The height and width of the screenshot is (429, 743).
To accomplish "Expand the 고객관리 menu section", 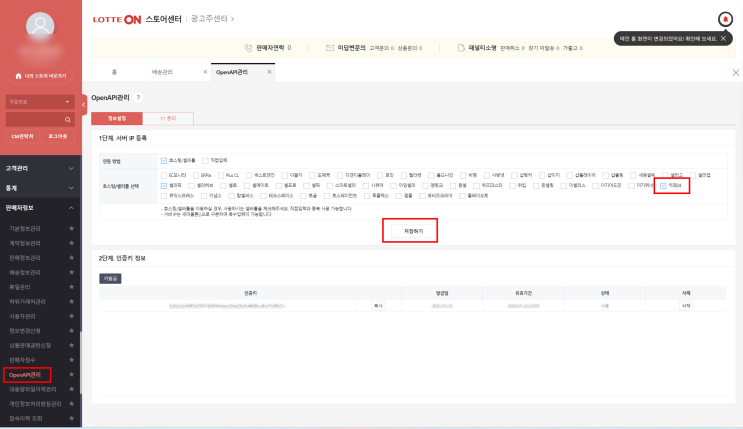I will pos(40,168).
